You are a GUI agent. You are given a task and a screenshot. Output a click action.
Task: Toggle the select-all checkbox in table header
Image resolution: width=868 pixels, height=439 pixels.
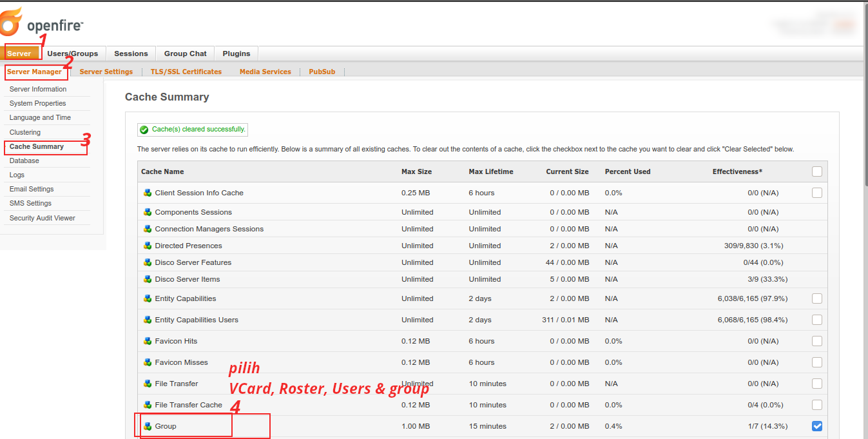(x=817, y=171)
